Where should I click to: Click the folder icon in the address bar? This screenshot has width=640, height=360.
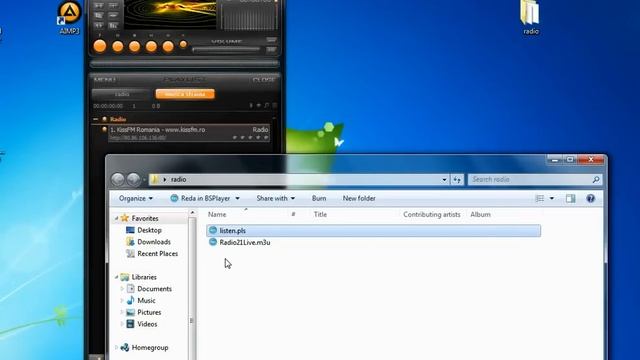point(155,179)
